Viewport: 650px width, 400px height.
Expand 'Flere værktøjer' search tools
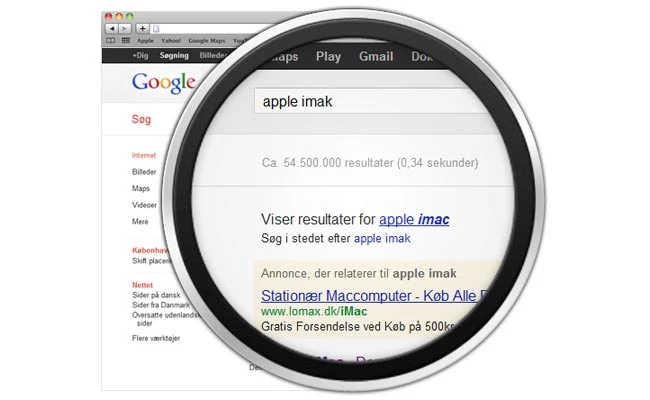[156, 338]
